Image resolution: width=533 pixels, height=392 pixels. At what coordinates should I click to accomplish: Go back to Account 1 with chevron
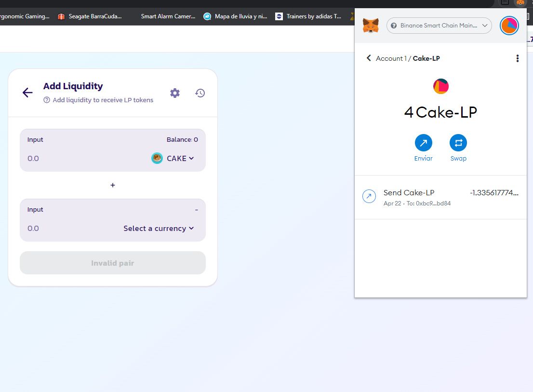click(369, 58)
